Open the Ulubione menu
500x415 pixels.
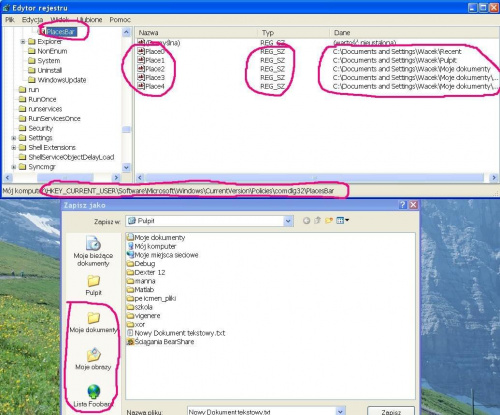pyautogui.click(x=89, y=20)
